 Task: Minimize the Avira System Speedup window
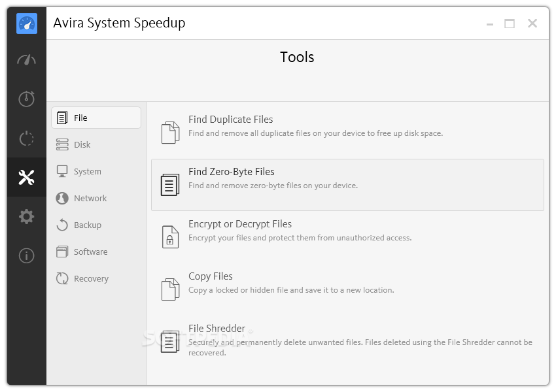(490, 24)
